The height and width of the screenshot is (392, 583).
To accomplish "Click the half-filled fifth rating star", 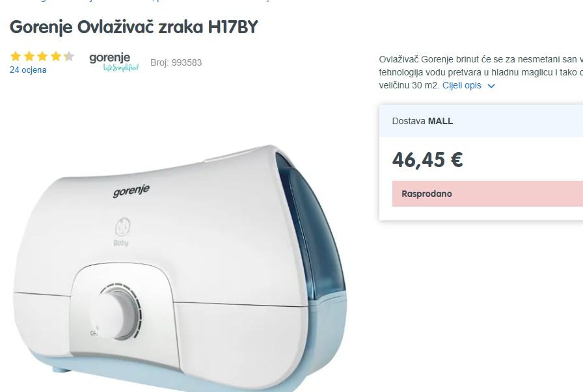I will (x=69, y=57).
